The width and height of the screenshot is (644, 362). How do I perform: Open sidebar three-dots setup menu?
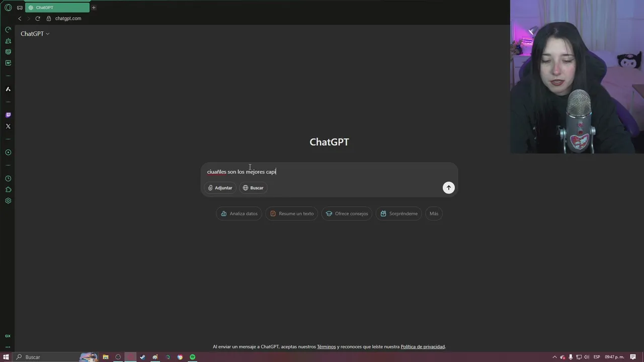click(8, 346)
